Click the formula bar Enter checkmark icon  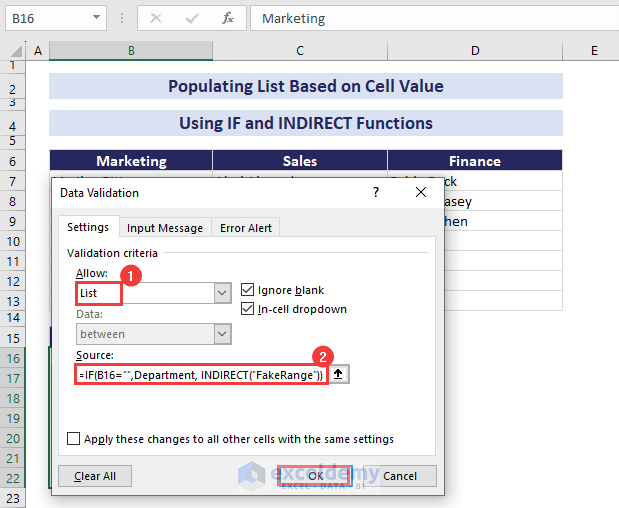pyautogui.click(x=193, y=18)
